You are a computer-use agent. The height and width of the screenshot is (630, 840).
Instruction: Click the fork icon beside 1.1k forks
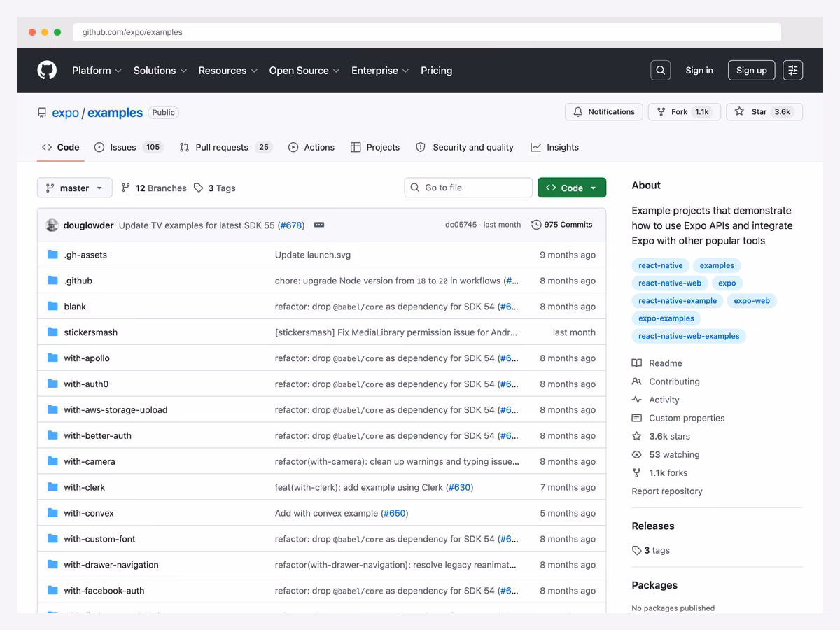point(636,472)
